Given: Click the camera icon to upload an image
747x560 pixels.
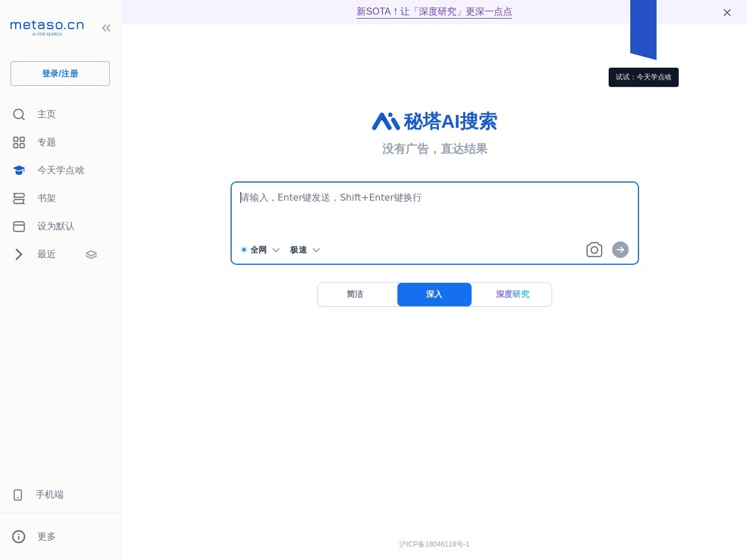Looking at the screenshot, I should pyautogui.click(x=594, y=250).
